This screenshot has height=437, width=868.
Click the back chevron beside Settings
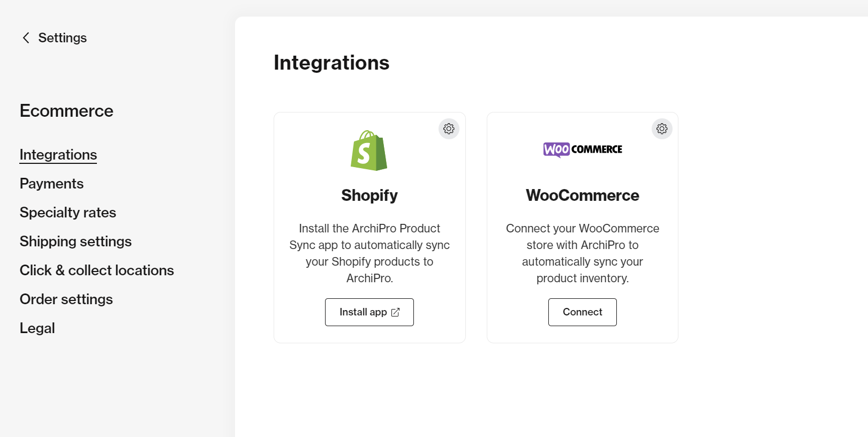tap(26, 37)
